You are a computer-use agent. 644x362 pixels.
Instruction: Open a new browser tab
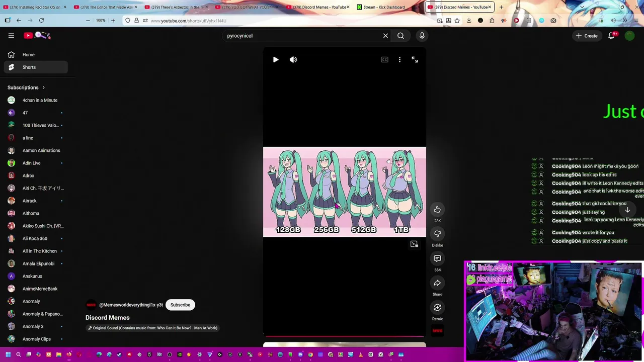(x=501, y=7)
